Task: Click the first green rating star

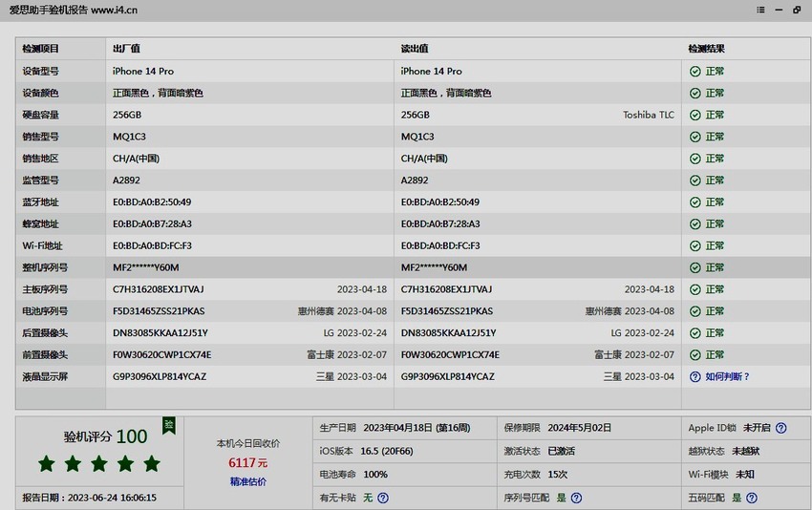Action: [x=47, y=463]
